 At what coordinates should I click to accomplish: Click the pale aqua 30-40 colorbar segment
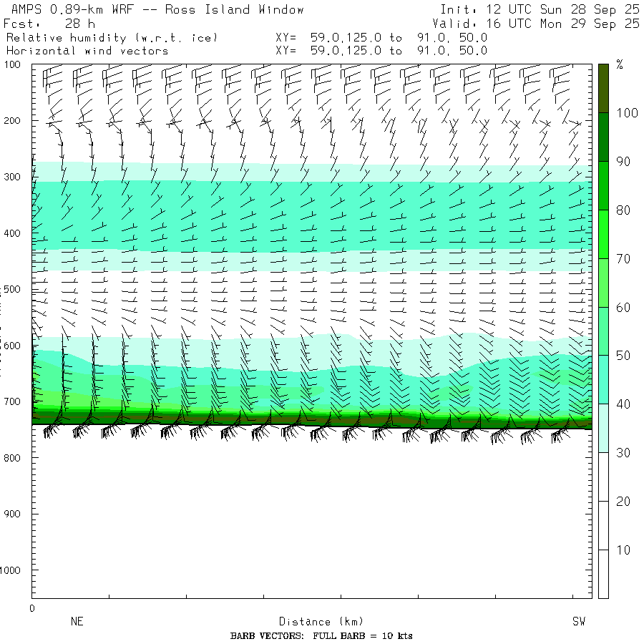tap(603, 429)
